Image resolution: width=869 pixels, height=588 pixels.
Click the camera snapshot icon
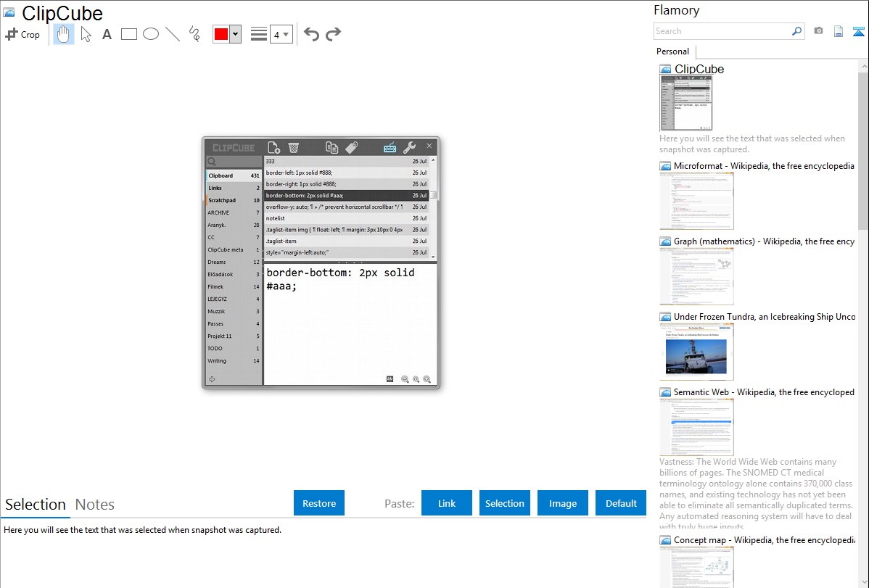[818, 31]
